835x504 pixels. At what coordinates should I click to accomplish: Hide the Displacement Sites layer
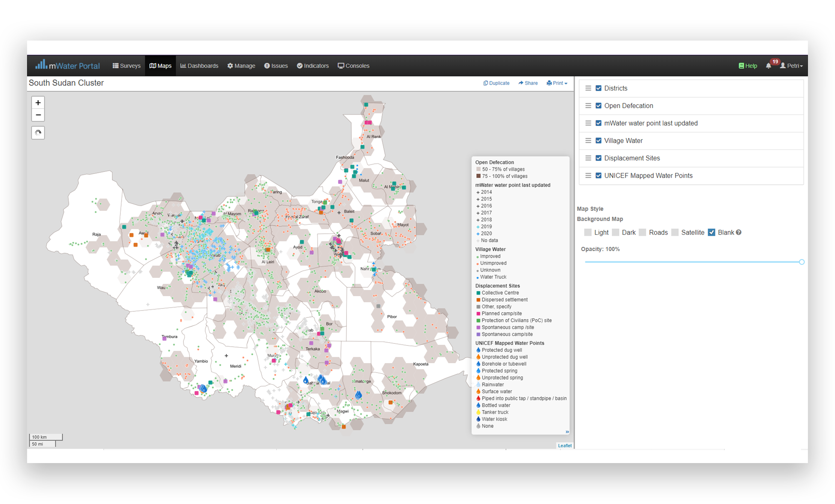(x=599, y=158)
